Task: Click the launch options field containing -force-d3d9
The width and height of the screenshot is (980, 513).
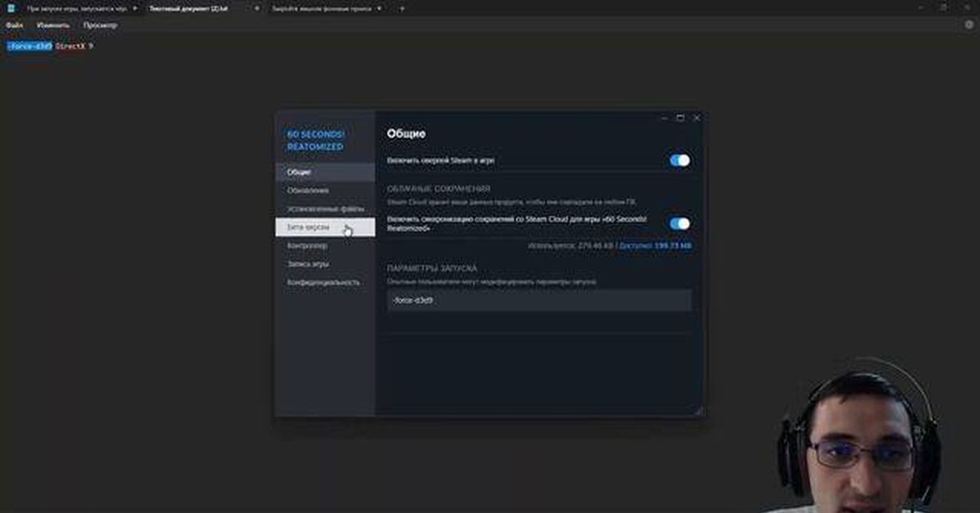Action: click(539, 300)
